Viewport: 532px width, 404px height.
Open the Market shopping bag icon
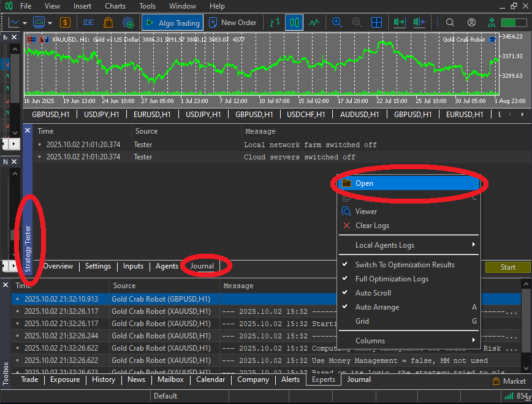108,22
